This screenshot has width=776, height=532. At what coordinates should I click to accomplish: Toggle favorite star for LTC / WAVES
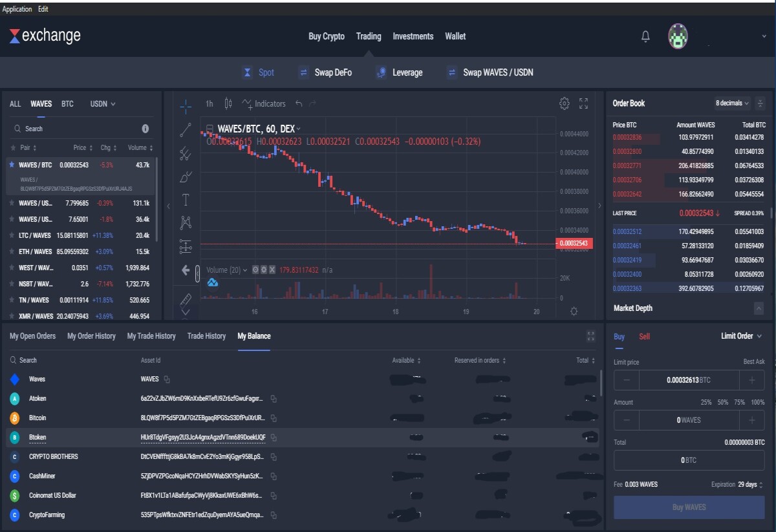click(x=12, y=235)
